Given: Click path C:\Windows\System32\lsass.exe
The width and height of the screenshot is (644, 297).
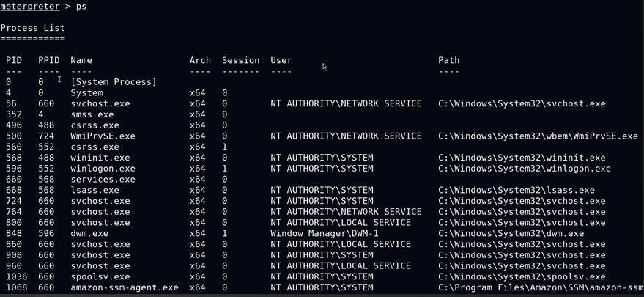Looking at the screenshot, I should (x=517, y=190).
